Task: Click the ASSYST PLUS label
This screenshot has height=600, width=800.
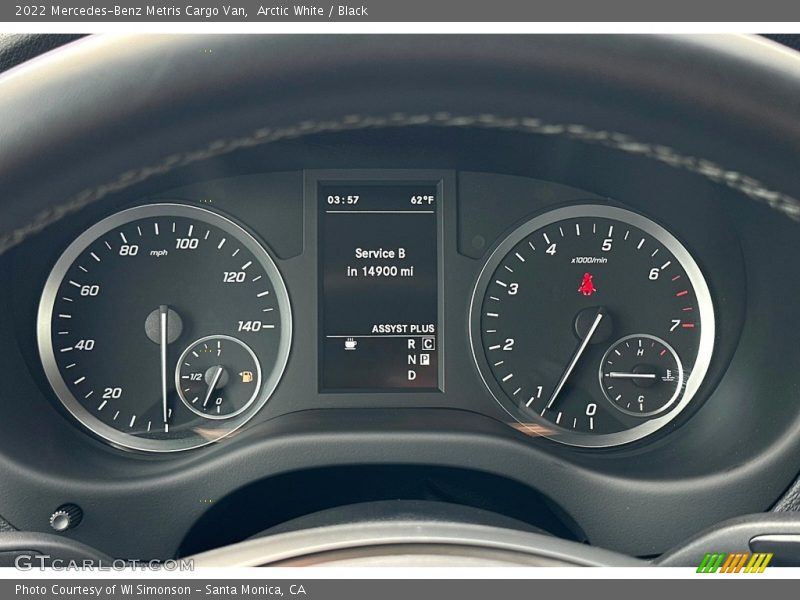Action: 403,329
